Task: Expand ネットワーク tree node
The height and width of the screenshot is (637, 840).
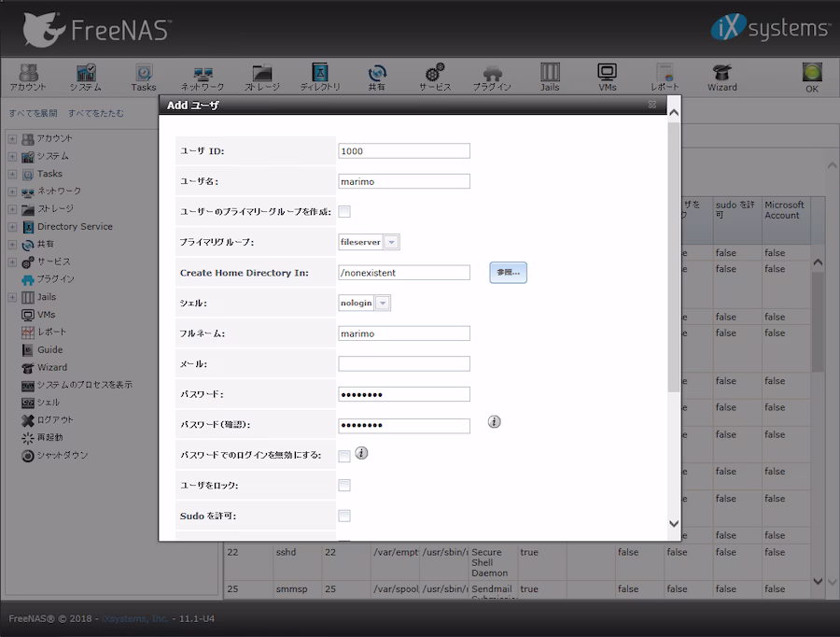Action: (x=12, y=191)
